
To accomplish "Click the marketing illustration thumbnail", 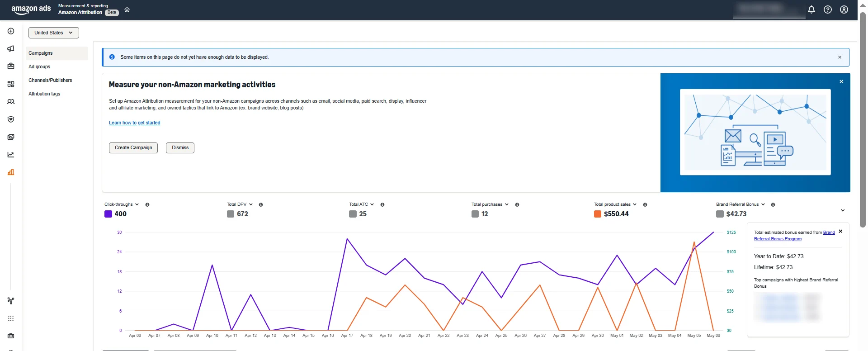I will click(x=755, y=132).
